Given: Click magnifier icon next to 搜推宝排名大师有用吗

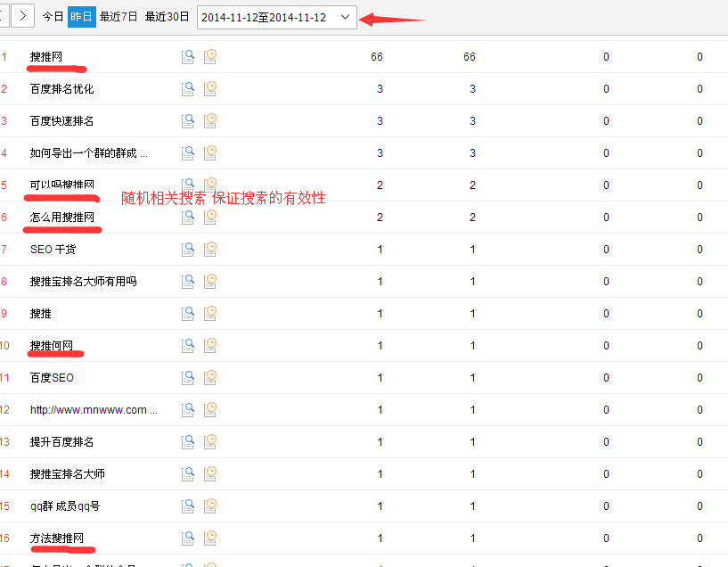Looking at the screenshot, I should coord(188,282).
